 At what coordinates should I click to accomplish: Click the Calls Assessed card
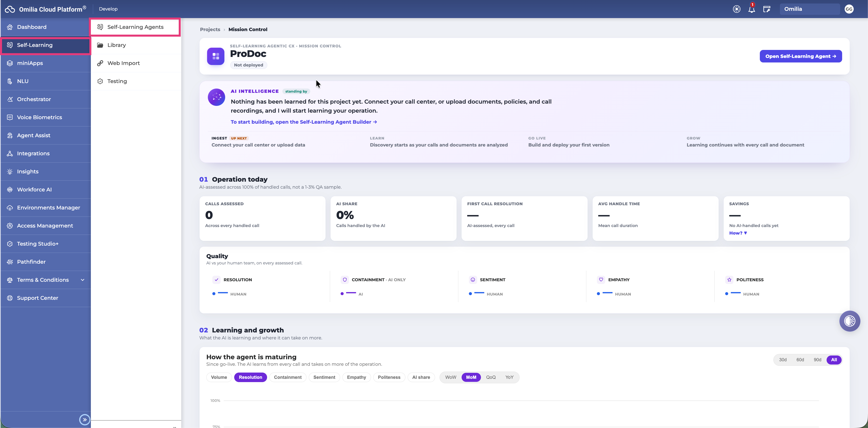[x=262, y=219]
